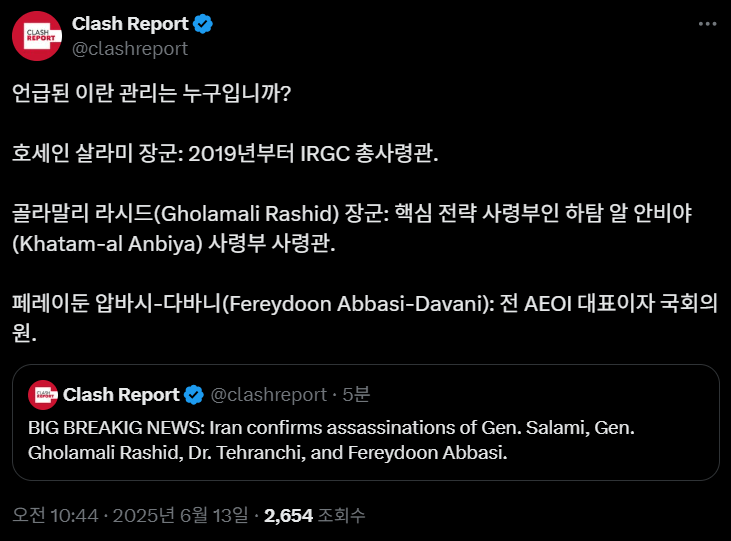Click the first line asking 언급된 이란 관리는 누구입니까?
731x541 pixels.
click(x=152, y=93)
